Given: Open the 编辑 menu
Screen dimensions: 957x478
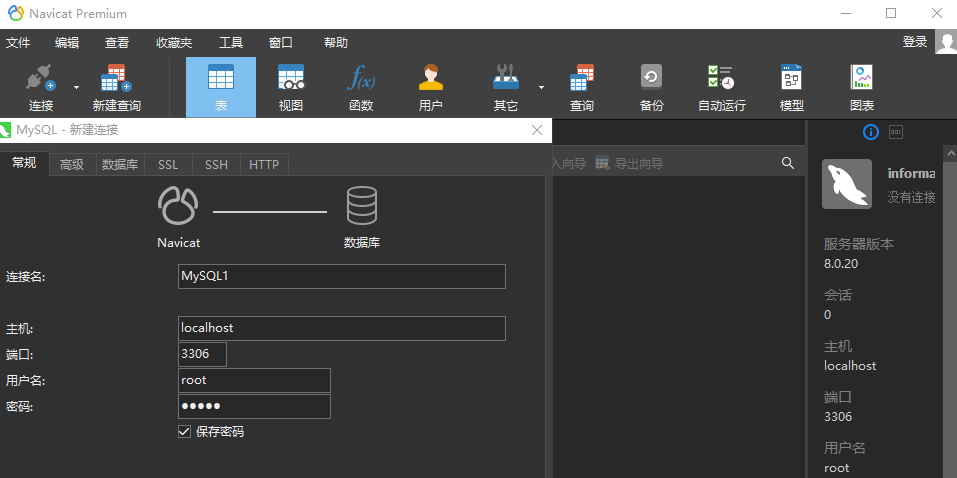Looking at the screenshot, I should click(x=67, y=43).
